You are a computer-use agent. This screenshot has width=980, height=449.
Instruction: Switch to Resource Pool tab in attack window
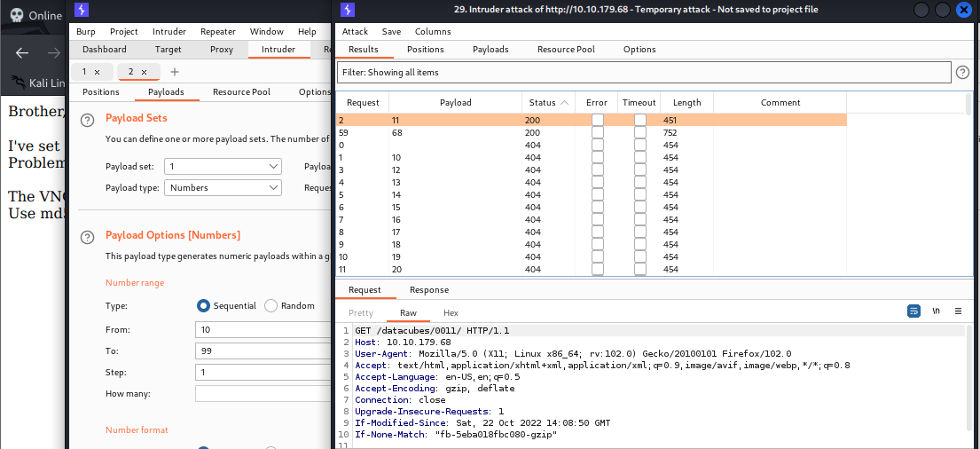(x=566, y=50)
